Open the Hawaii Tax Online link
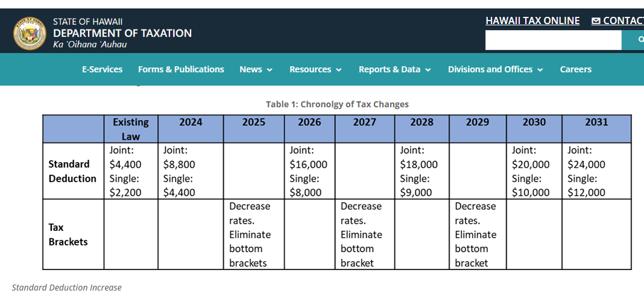This screenshot has height=293, width=644. [x=532, y=20]
